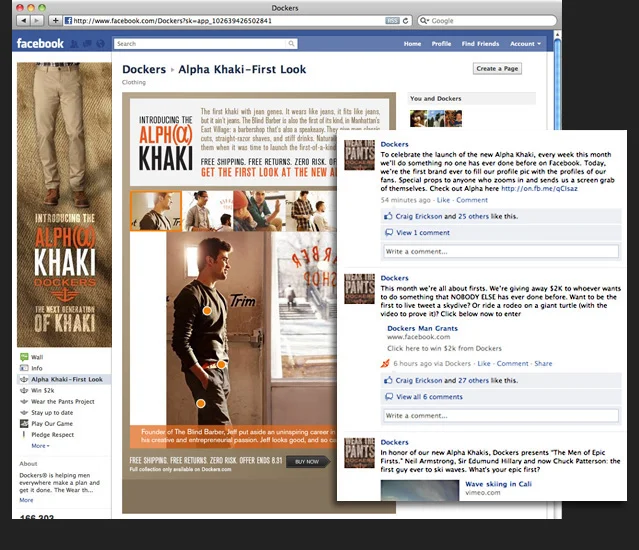This screenshot has width=639, height=550.
Task: Open notifications globe icon
Action: (x=100, y=44)
